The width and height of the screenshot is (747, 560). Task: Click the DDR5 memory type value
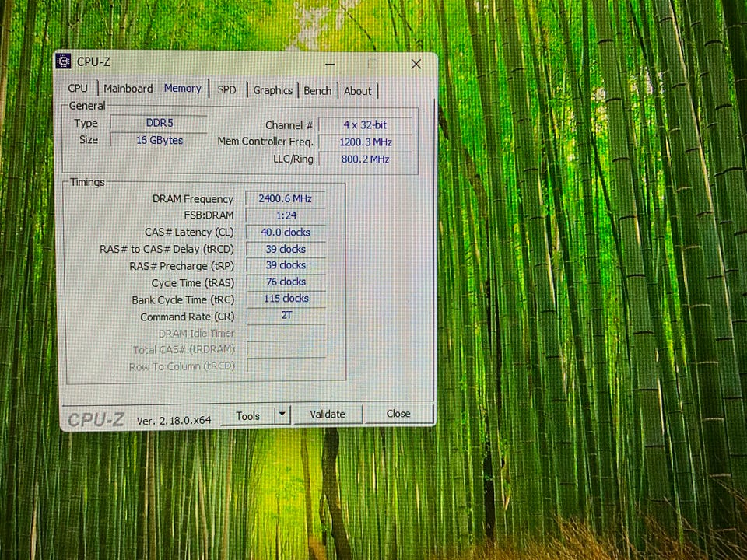tap(159, 123)
